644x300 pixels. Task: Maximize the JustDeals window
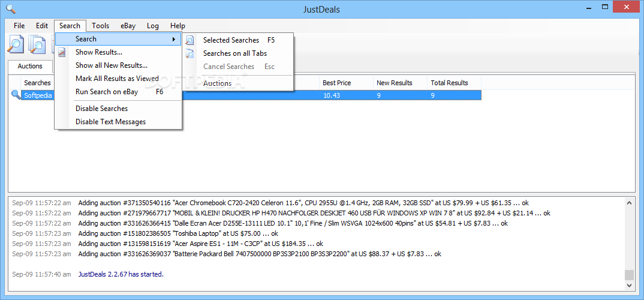[x=604, y=6]
